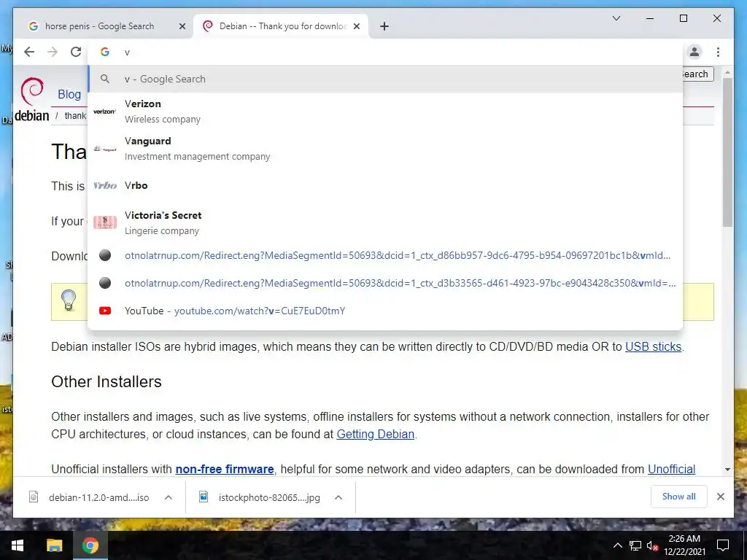Open the otnolatrnup URL ending d86bb957
747x560 pixels.
[x=385, y=255]
